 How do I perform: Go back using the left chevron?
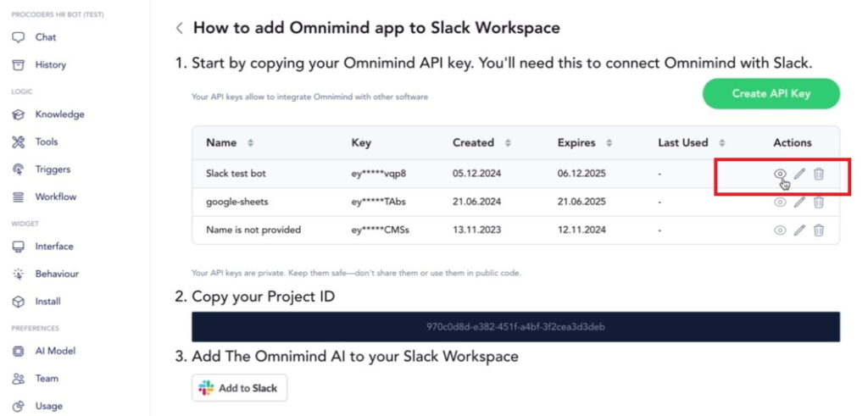[x=180, y=28]
